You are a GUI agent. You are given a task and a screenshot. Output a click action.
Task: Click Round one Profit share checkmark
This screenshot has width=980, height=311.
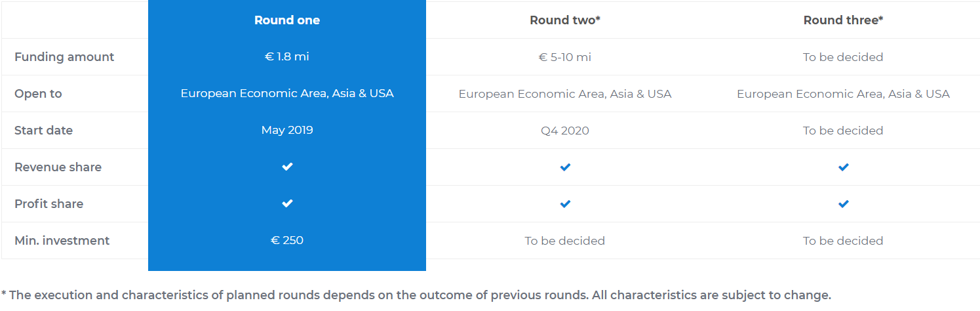coord(287,204)
